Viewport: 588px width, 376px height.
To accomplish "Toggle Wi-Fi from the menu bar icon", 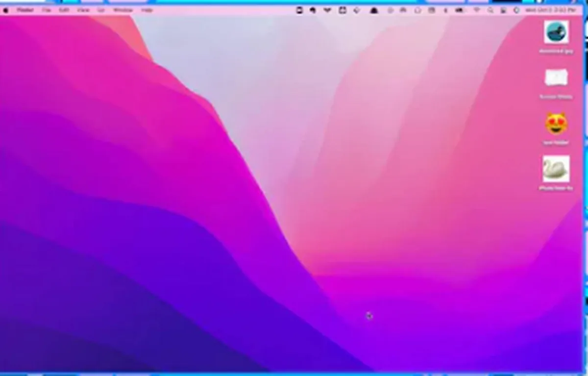I will coord(476,8).
